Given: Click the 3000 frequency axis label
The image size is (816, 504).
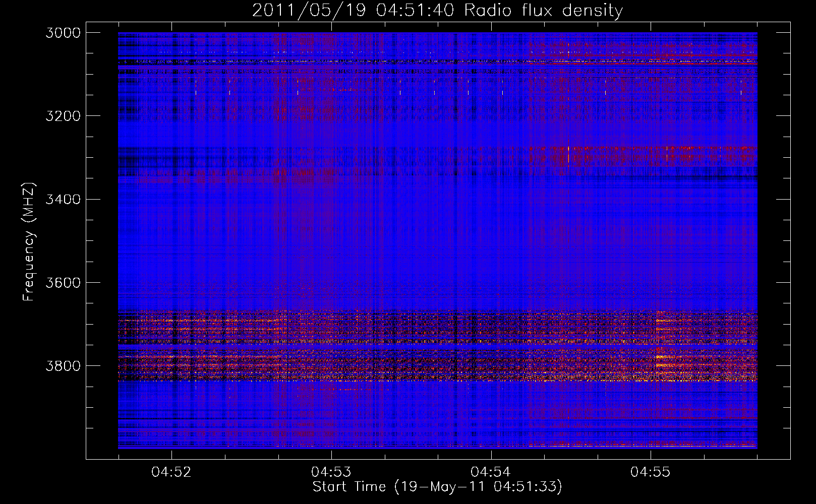Looking at the screenshot, I should [x=63, y=33].
